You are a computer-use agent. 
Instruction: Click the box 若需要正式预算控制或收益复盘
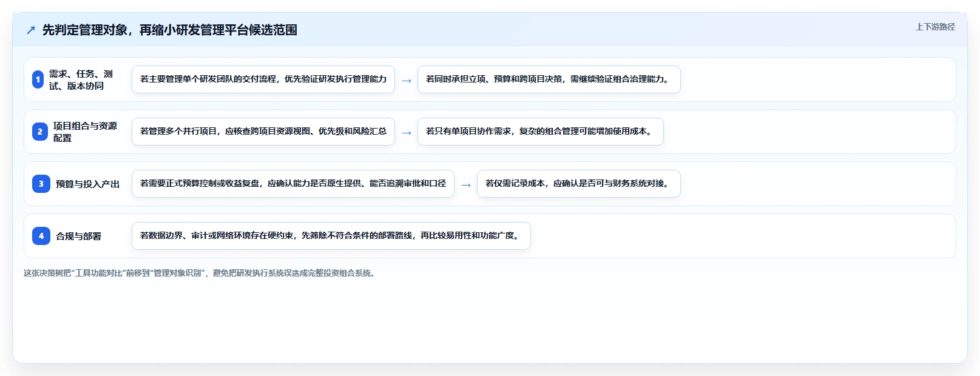(x=293, y=184)
